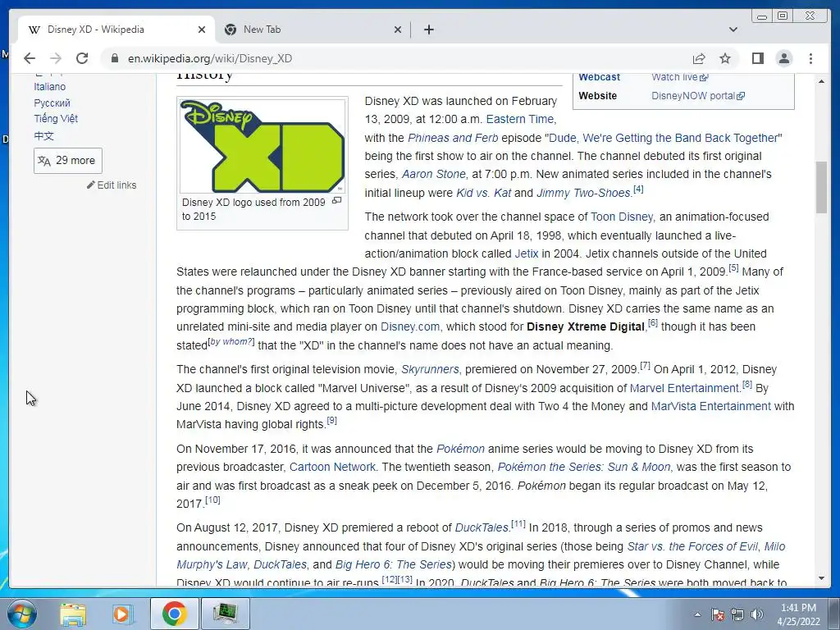Switch to the New Tab tab
This screenshot has width=840, height=630.
click(x=313, y=30)
